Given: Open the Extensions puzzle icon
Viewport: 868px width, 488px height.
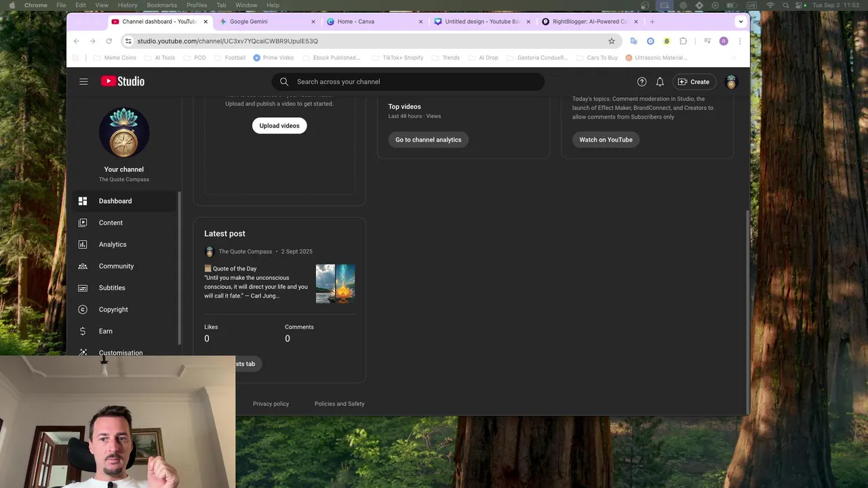Looking at the screenshot, I should point(683,41).
